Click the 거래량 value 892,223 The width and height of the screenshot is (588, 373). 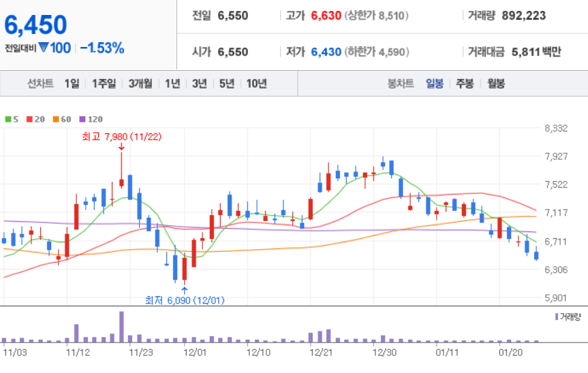click(x=524, y=16)
